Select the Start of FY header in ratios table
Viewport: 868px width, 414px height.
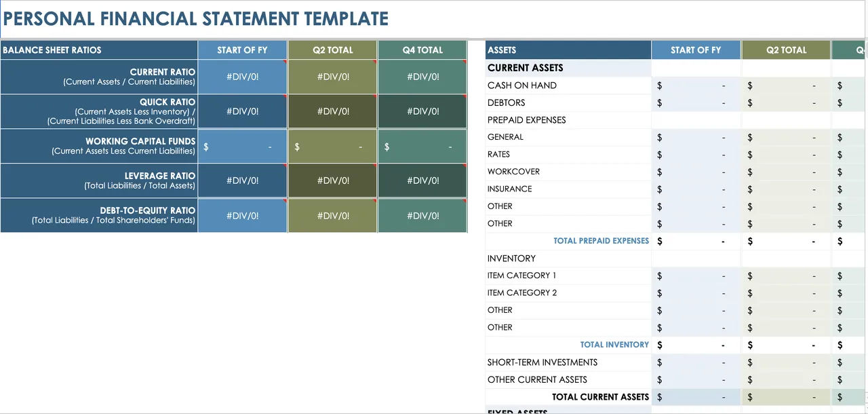(x=243, y=50)
